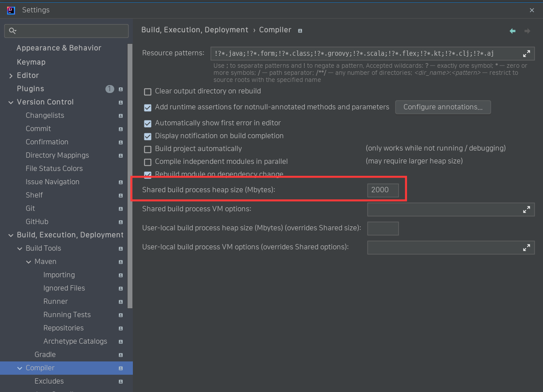This screenshot has height=392, width=543.
Task: Click the settings search input field
Action: (66, 31)
